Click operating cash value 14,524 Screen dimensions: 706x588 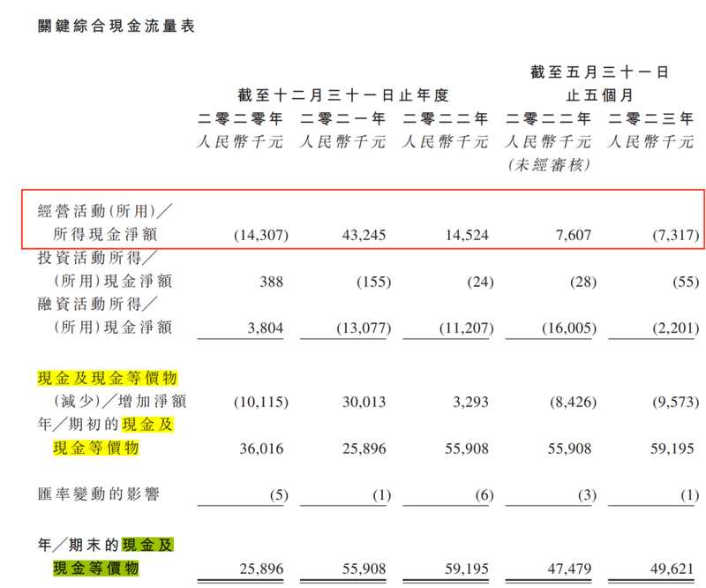pyautogui.click(x=467, y=235)
